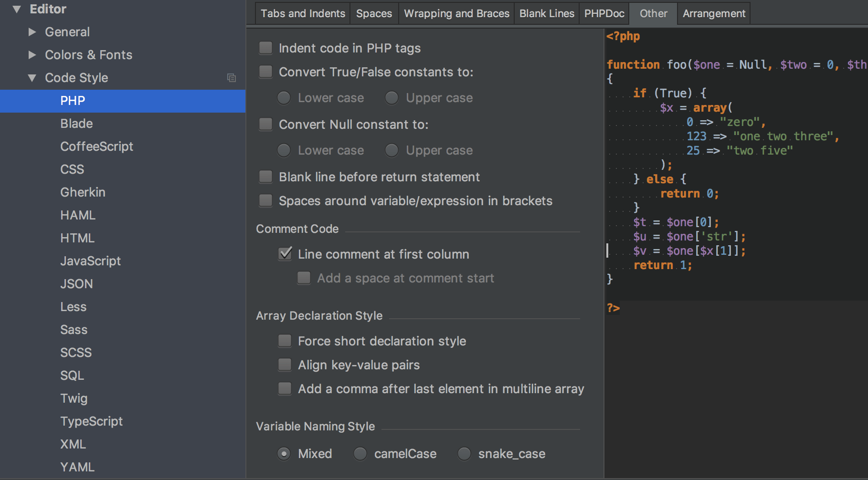Image resolution: width=868 pixels, height=480 pixels.
Task: Uncheck Line comment at first column
Action: click(x=285, y=254)
